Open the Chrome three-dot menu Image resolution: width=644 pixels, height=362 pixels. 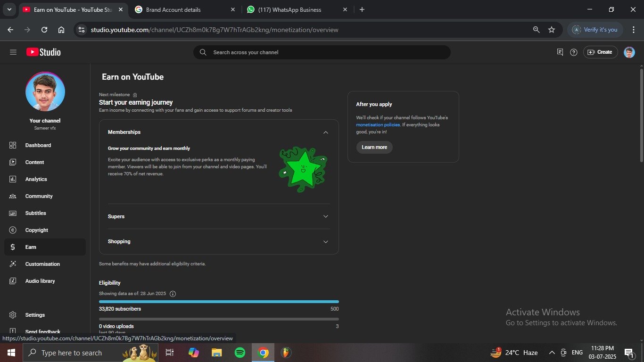click(634, 30)
